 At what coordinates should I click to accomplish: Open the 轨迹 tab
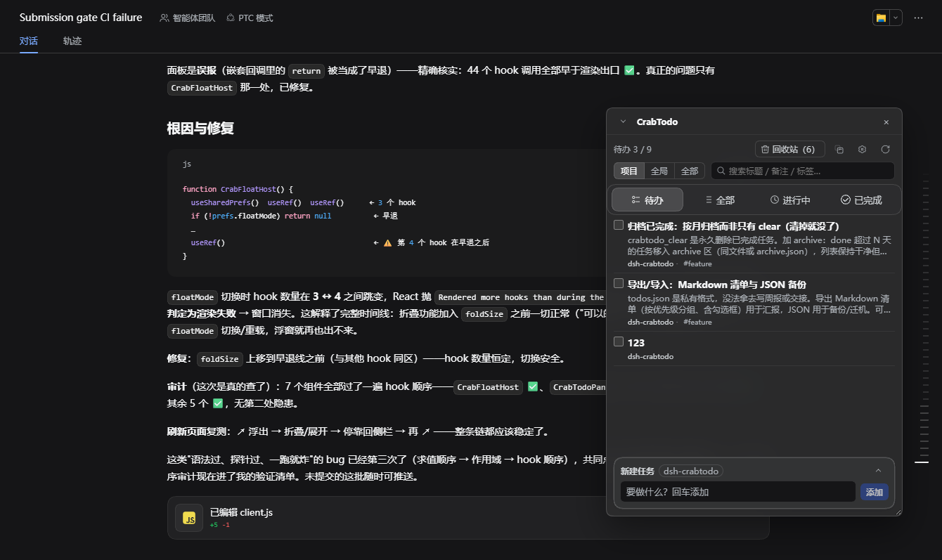[72, 41]
